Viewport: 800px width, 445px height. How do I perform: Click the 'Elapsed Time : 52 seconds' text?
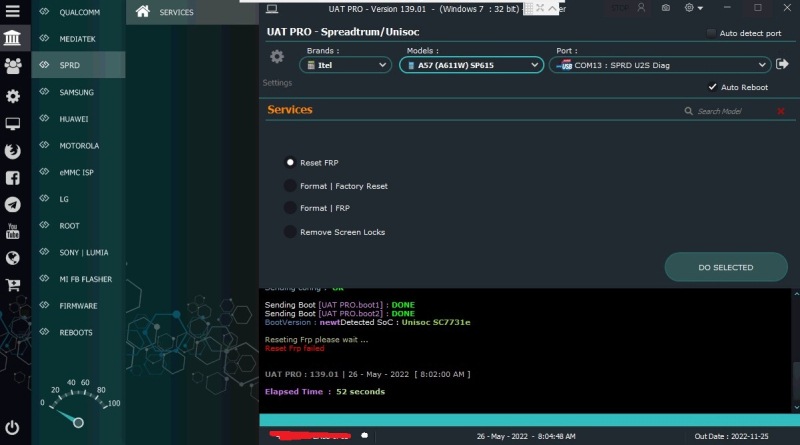325,391
